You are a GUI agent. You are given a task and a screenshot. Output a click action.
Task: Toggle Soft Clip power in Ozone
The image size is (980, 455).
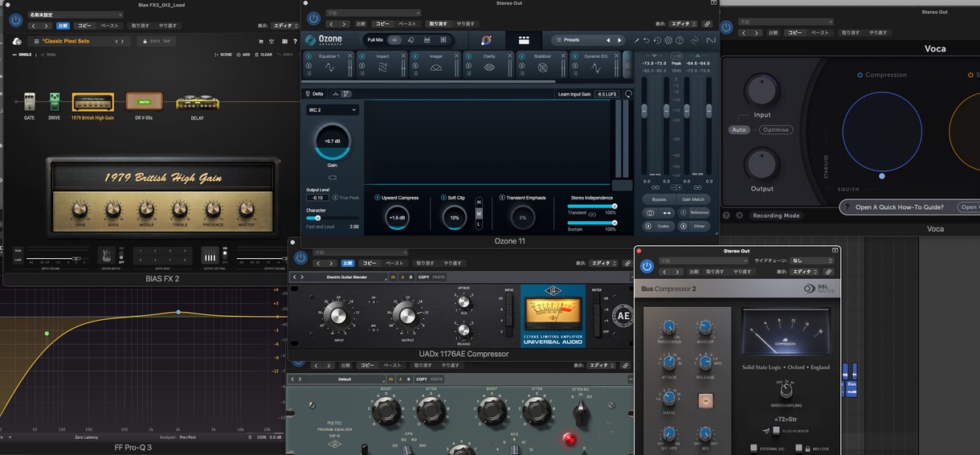[443, 197]
